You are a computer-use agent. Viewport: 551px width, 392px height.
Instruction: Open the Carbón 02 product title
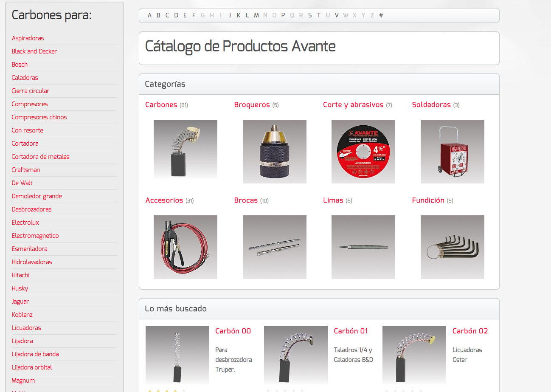[470, 331]
